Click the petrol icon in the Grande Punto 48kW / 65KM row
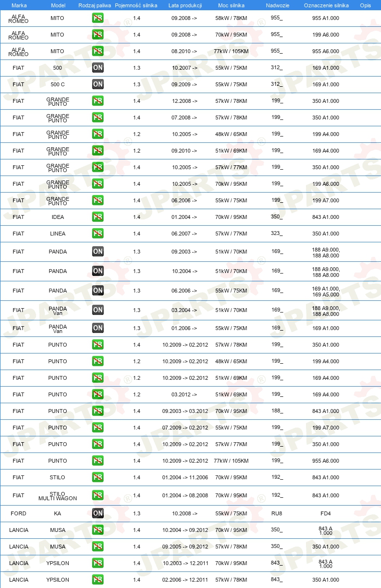 coord(98,134)
